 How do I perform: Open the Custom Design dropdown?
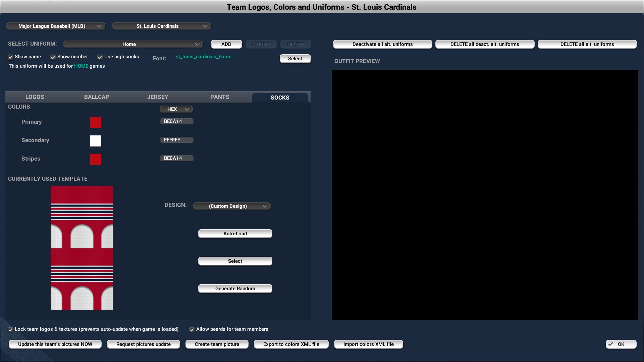(x=232, y=206)
